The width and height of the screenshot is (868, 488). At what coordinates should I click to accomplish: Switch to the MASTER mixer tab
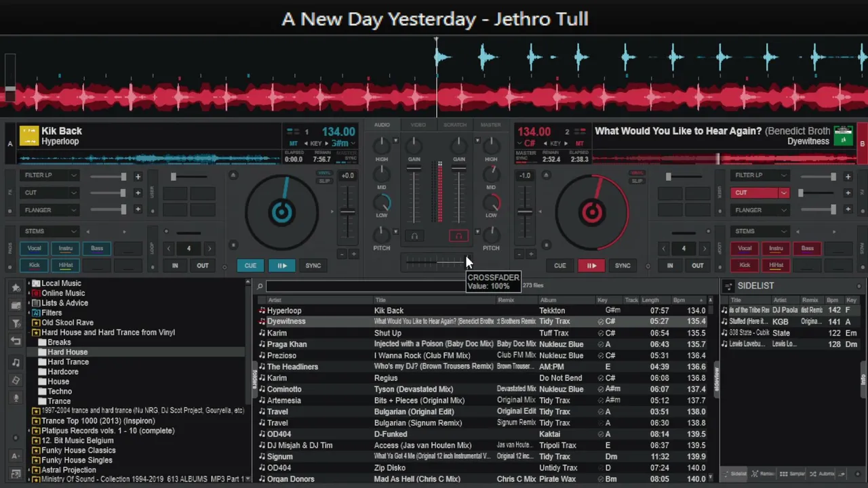pyautogui.click(x=491, y=125)
